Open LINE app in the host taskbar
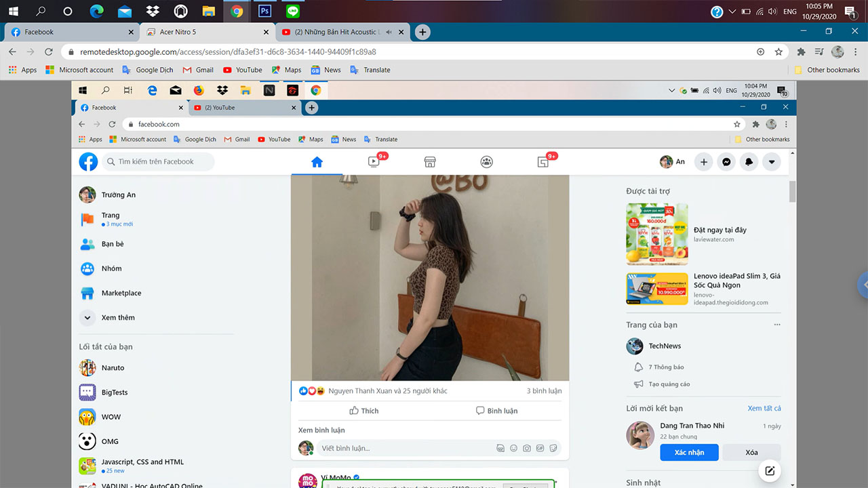The image size is (868, 488). coord(293,11)
